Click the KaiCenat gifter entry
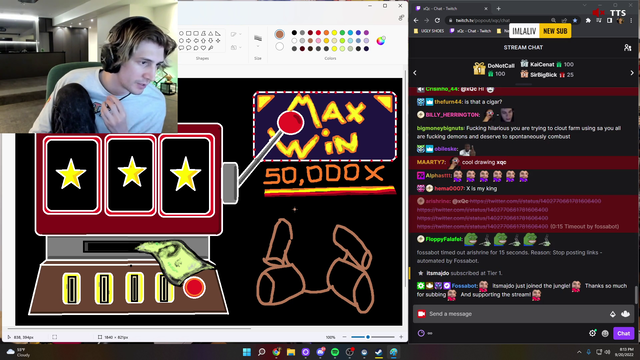 [x=547, y=64]
